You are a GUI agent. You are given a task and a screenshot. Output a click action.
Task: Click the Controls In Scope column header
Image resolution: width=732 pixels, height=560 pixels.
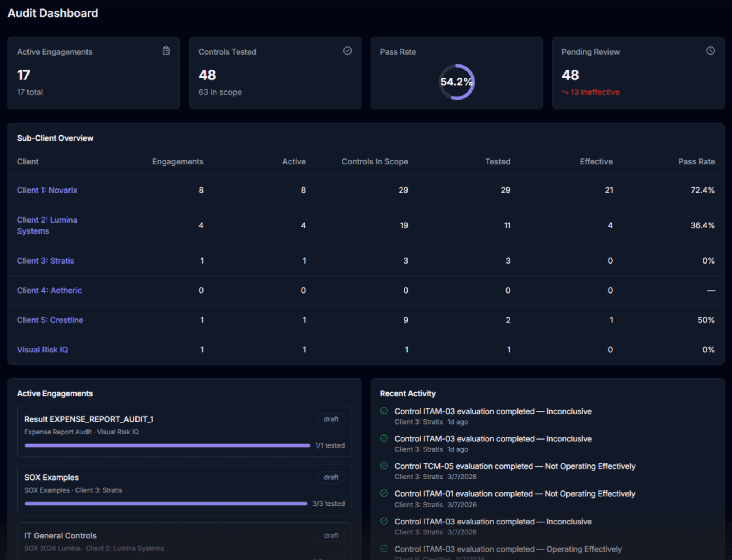pyautogui.click(x=374, y=161)
